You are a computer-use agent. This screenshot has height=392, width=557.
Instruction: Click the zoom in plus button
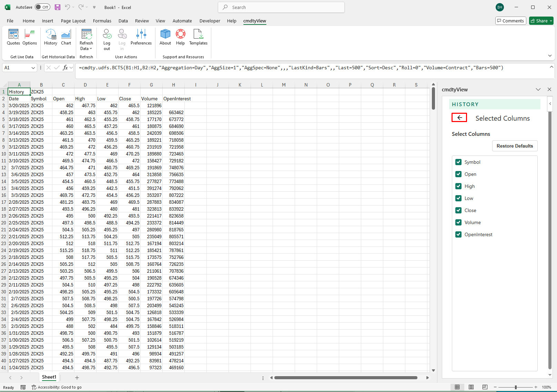536,387
